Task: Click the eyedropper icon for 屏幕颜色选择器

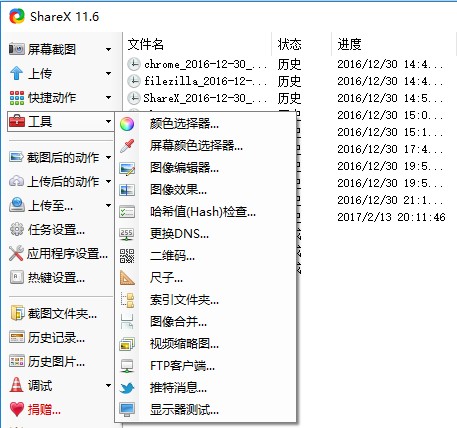Action: [127, 146]
